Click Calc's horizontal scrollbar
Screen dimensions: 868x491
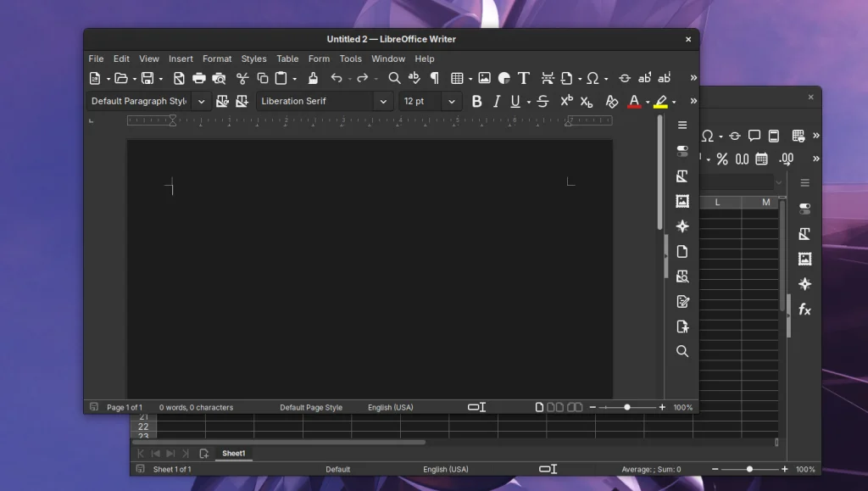280,442
